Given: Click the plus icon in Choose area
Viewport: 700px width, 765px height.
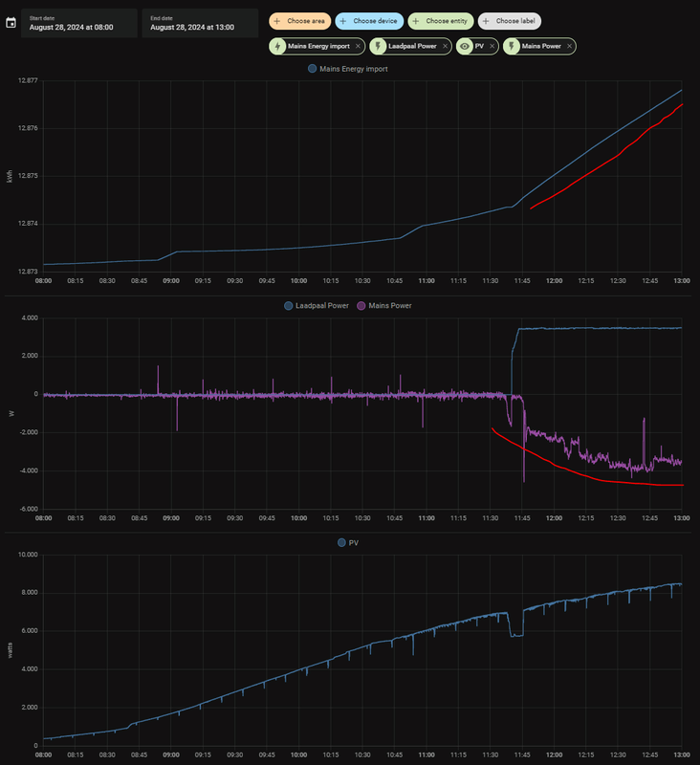Looking at the screenshot, I should pos(277,21).
